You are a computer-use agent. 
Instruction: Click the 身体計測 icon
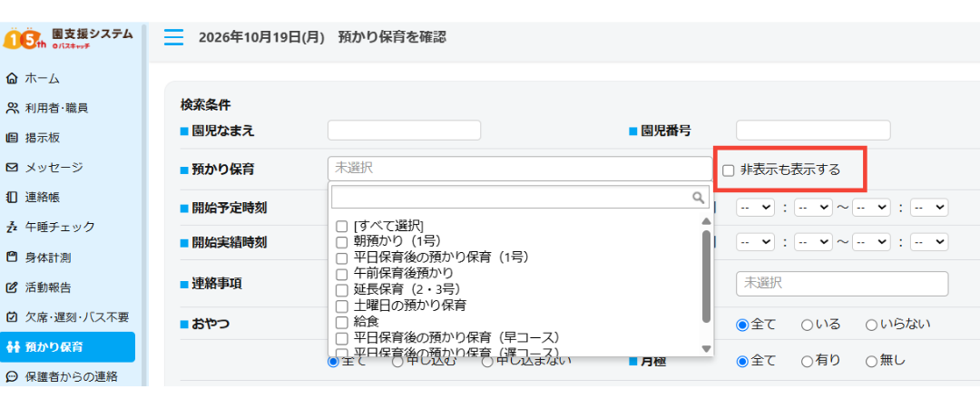click(11, 257)
